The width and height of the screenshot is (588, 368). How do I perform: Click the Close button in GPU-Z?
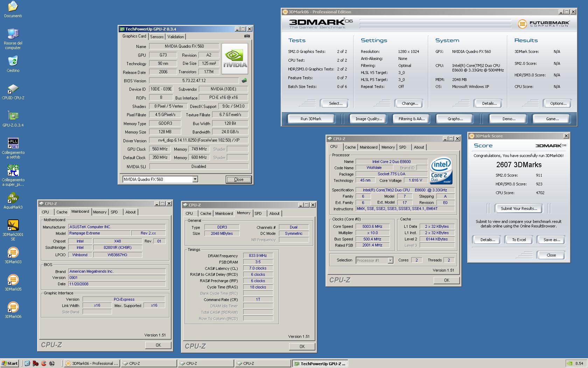[239, 179]
